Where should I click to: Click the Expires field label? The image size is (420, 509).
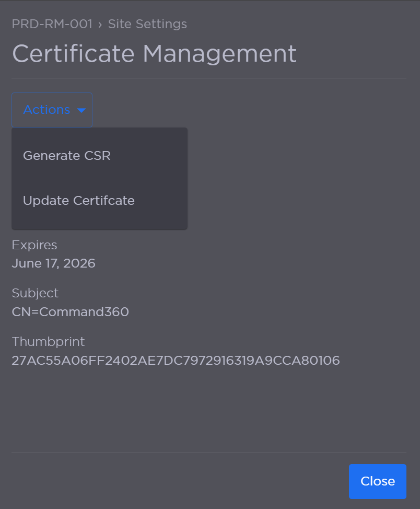click(34, 245)
